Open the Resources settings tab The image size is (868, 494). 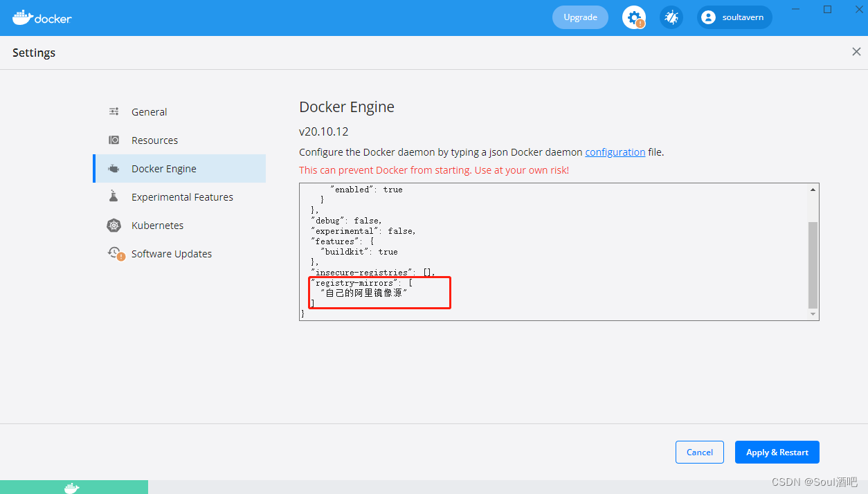[x=179, y=140]
